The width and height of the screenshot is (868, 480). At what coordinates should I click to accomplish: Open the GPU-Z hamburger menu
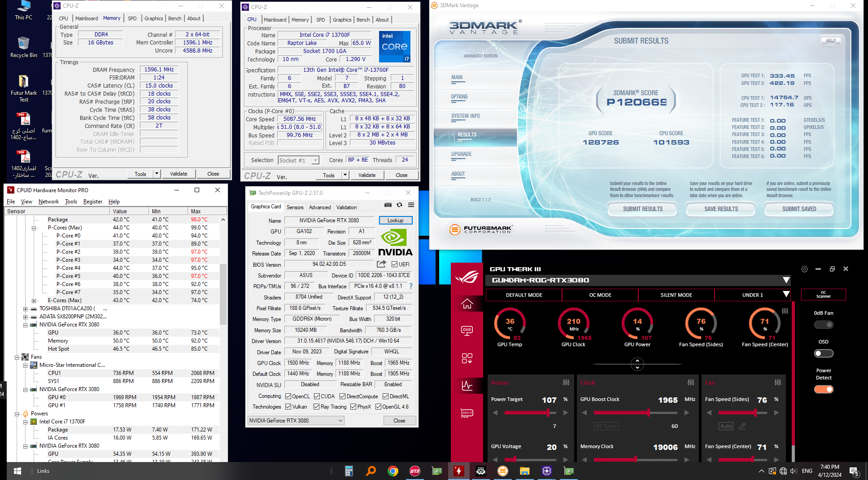[x=411, y=205]
